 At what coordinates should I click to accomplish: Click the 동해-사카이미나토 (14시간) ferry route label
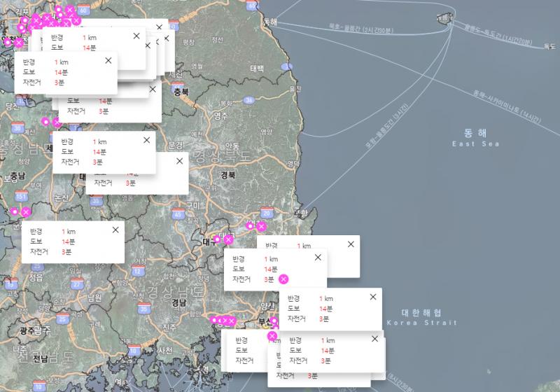[507, 106]
